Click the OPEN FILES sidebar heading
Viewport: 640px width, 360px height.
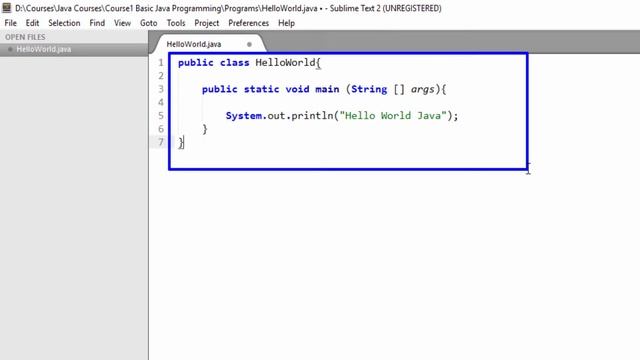(25, 37)
